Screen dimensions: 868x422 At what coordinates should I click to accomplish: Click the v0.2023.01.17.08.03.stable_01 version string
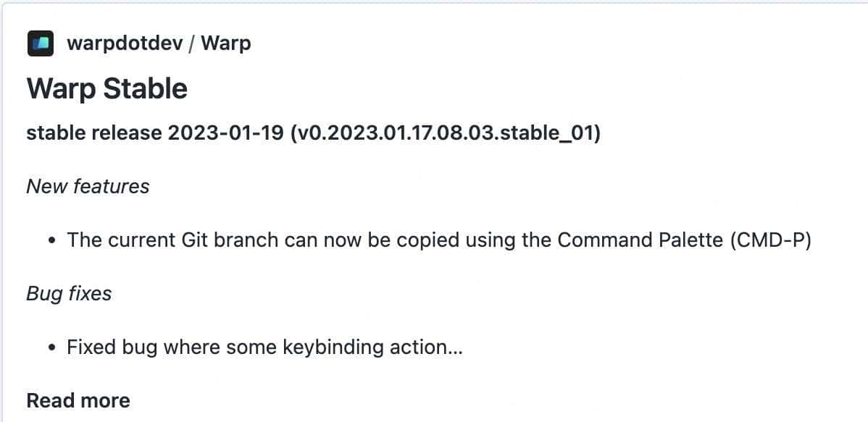pos(444,135)
